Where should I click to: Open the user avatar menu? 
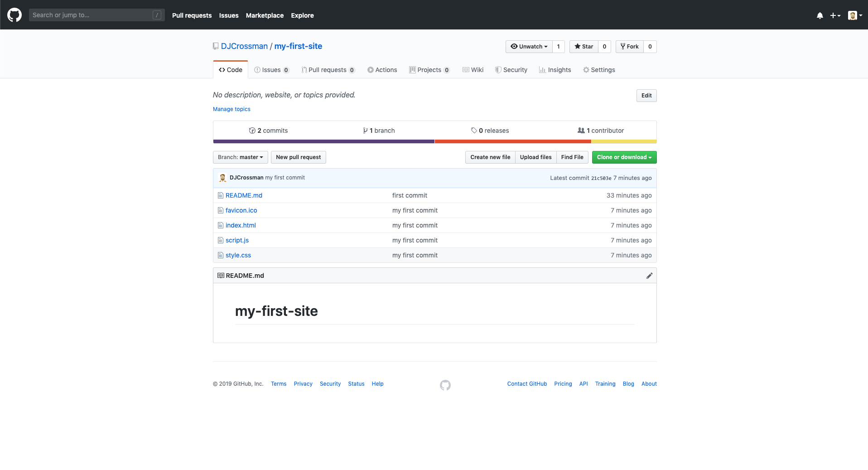pos(855,15)
